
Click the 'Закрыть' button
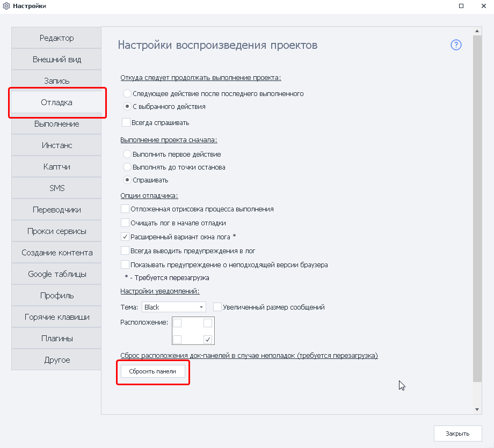pyautogui.click(x=457, y=434)
